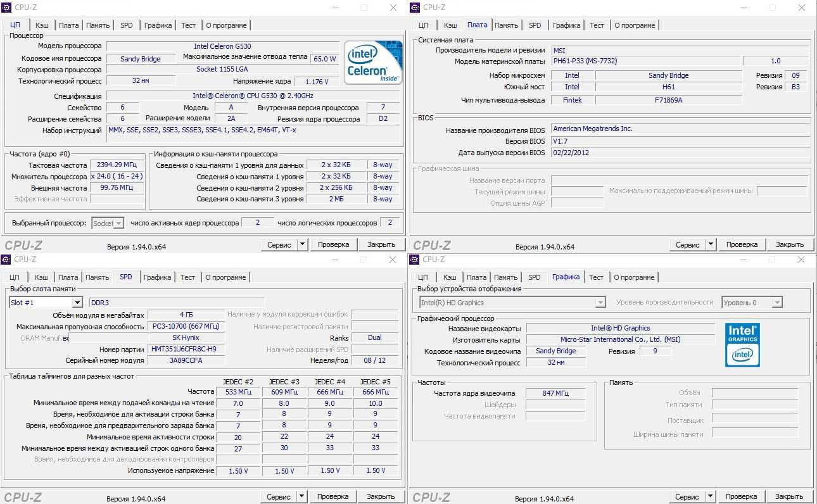The width and height of the screenshot is (817, 504).
Task: Open the Графика tab in the mainboard window
Action: tap(567, 25)
